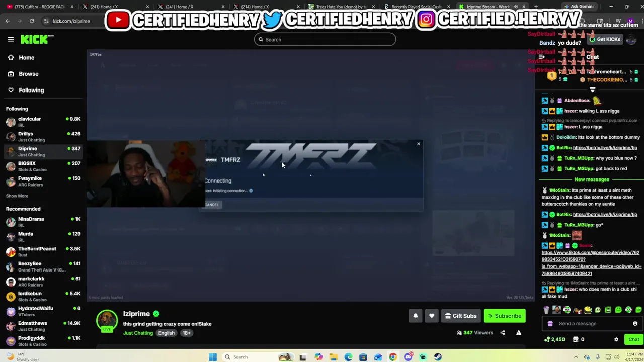Click the English language tag
644x362 pixels.
[166, 333]
